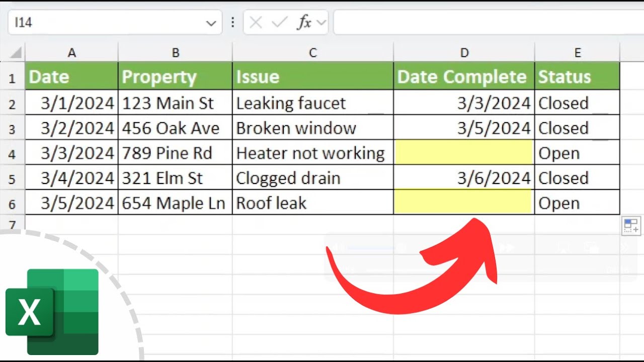Select row 3 header
Viewport: 644px width, 362px height.
[x=12, y=128]
